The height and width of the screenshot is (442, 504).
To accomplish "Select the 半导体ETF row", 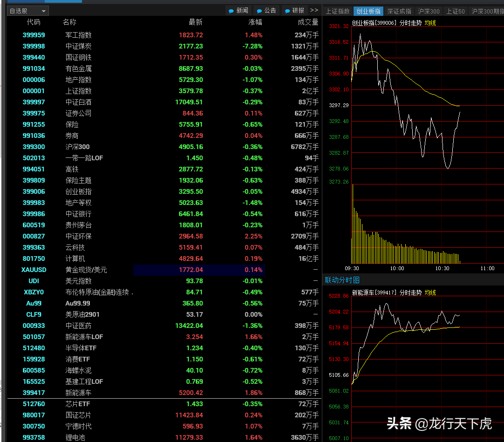I will [x=163, y=348].
